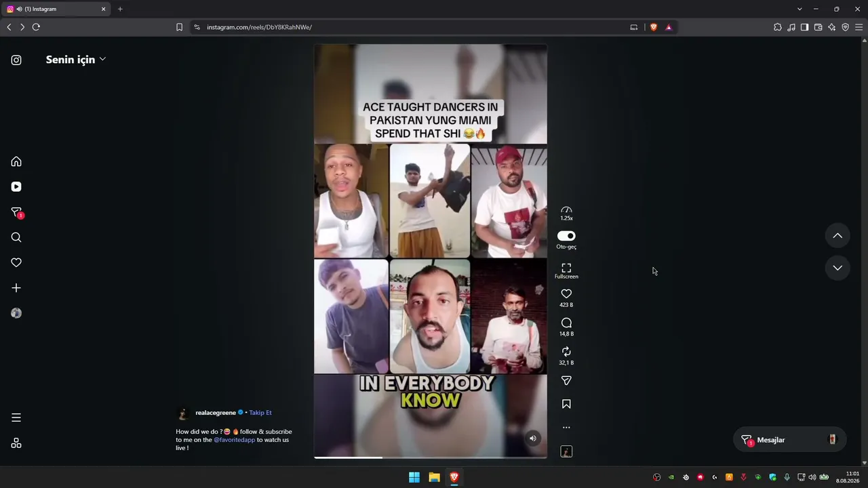Image resolution: width=868 pixels, height=488 pixels.
Task: Open Instagram search
Action: [x=16, y=237]
